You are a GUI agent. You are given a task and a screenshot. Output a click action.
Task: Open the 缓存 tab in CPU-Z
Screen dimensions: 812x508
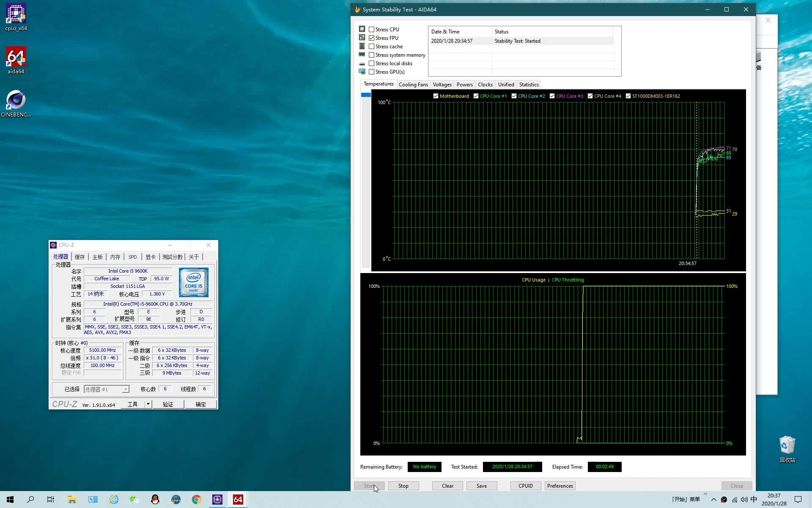[80, 257]
